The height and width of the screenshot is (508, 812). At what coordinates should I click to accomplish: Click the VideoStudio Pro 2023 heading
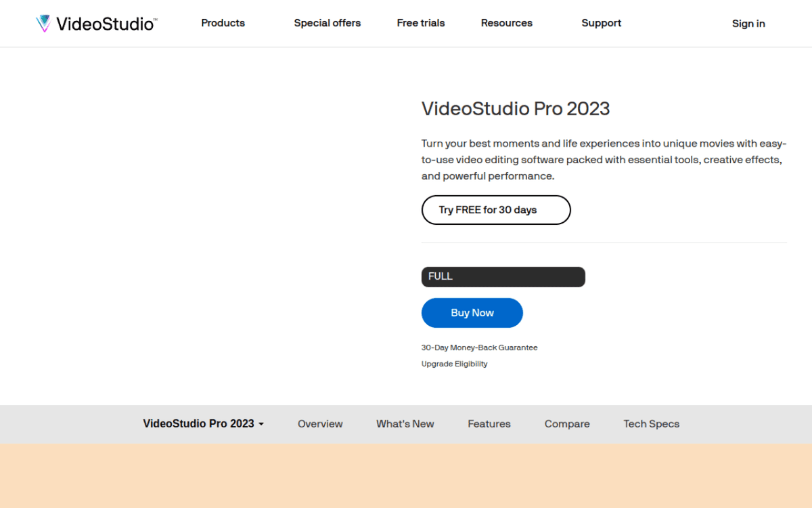(x=516, y=108)
